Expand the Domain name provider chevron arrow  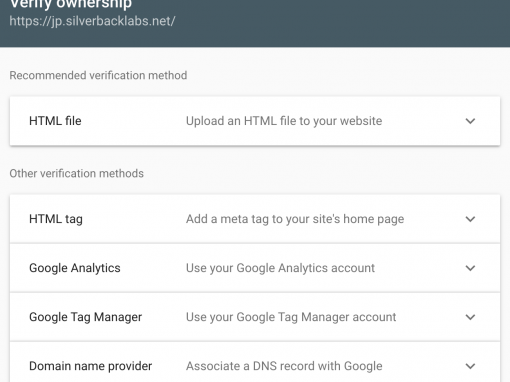(x=470, y=366)
